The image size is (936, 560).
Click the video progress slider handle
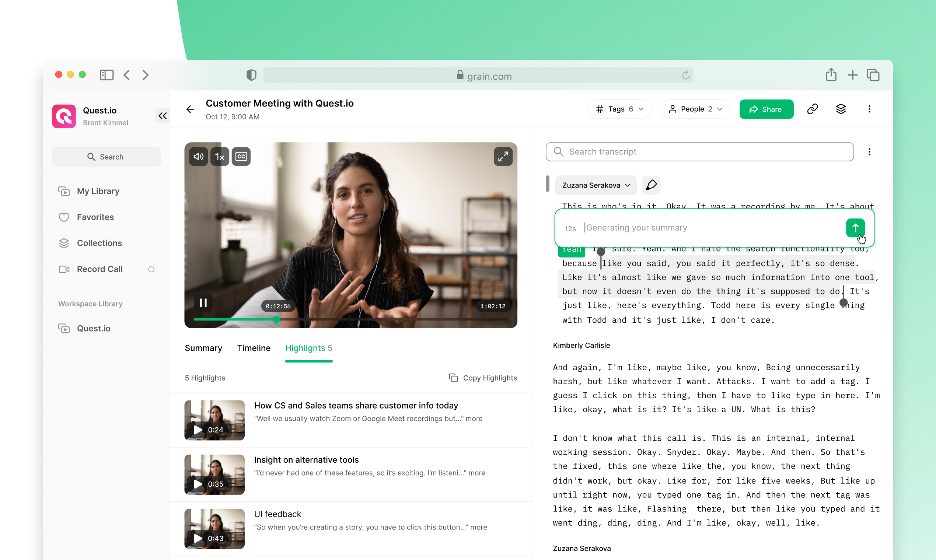277,320
